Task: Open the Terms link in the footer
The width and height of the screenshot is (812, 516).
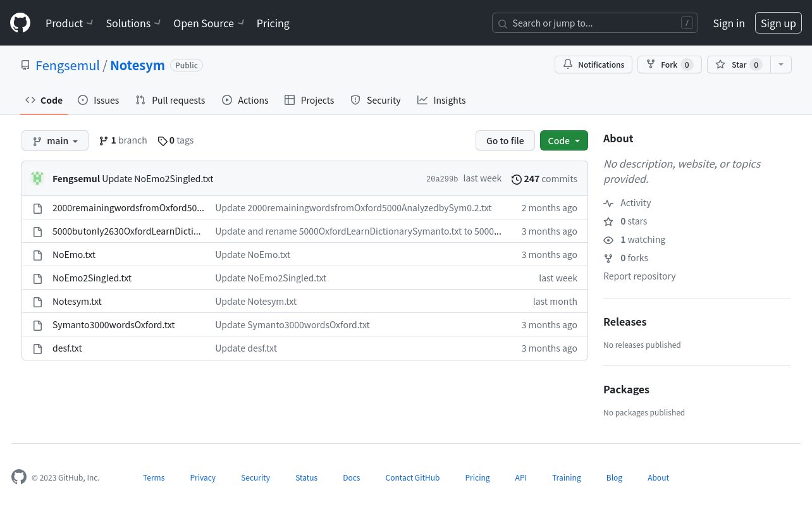Action: (154, 477)
